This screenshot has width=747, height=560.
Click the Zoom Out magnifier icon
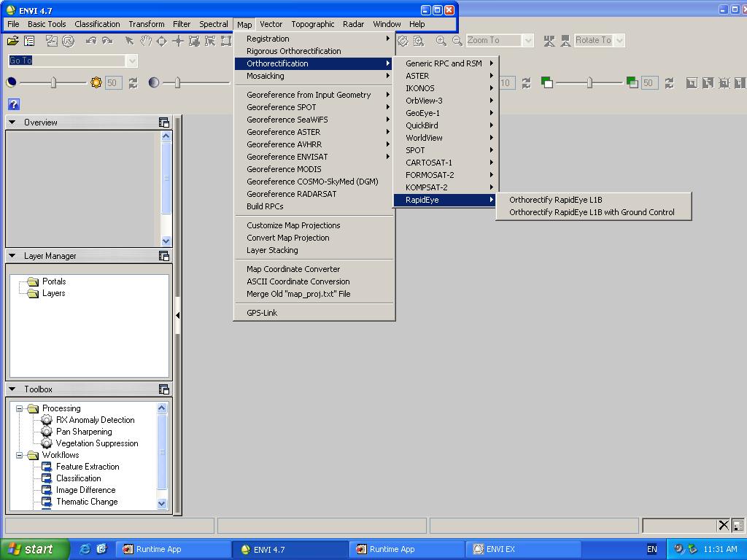(457, 41)
